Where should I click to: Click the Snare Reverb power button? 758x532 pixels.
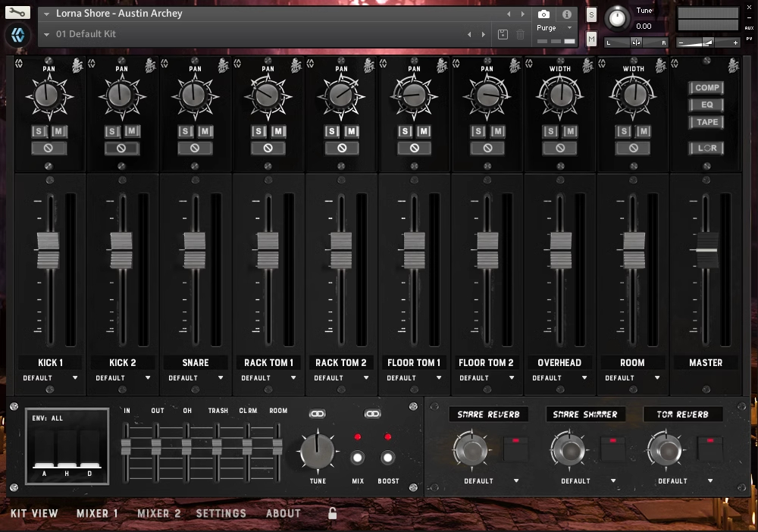515,448
